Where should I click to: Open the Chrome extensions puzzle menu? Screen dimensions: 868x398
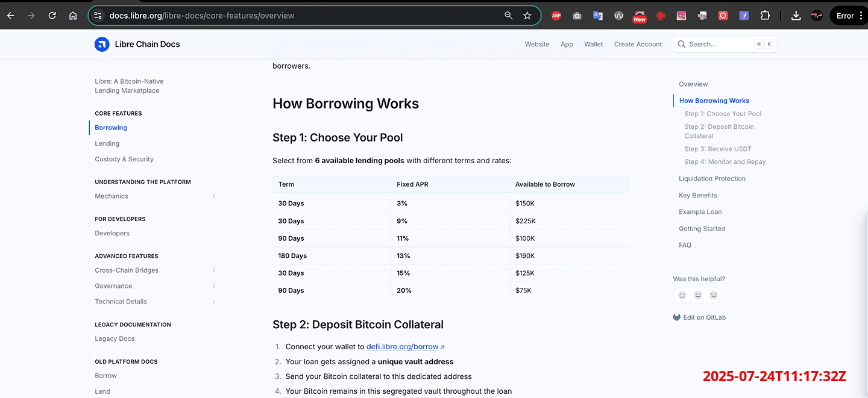765,16
